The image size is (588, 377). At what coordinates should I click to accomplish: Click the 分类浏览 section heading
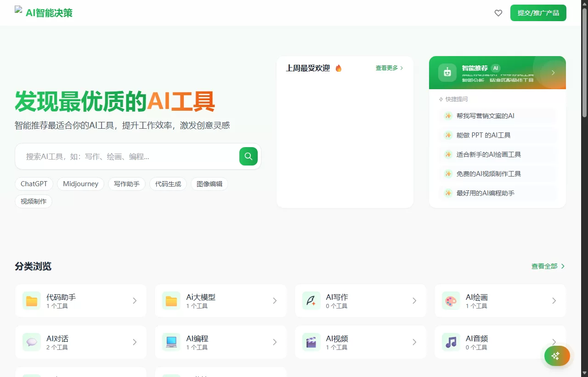pos(33,266)
